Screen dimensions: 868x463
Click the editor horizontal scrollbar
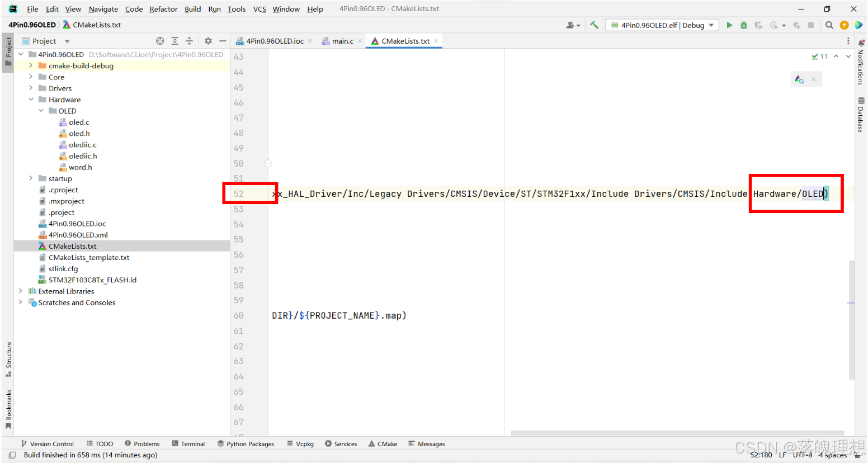pos(677,433)
